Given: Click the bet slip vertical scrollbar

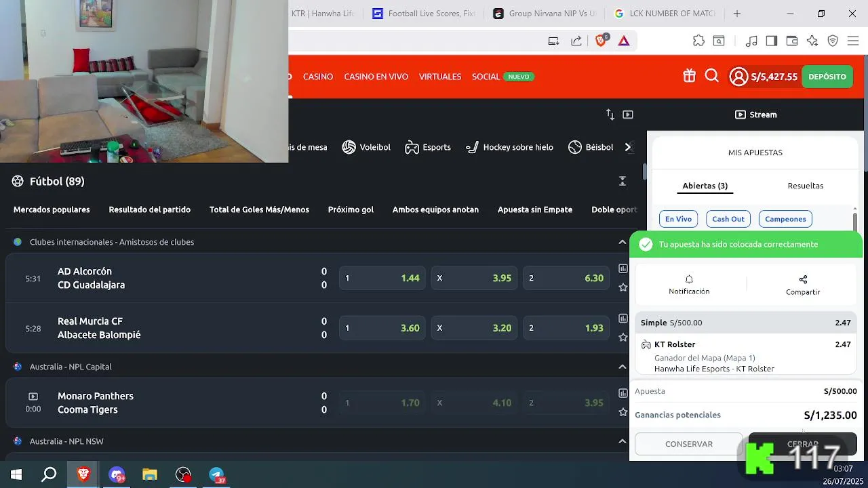Looking at the screenshot, I should point(855,222).
